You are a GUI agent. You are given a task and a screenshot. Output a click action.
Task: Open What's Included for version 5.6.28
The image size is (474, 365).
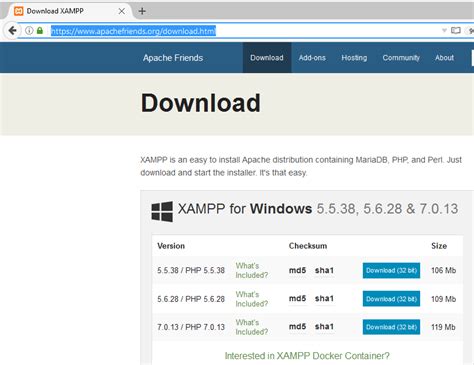tap(252, 299)
